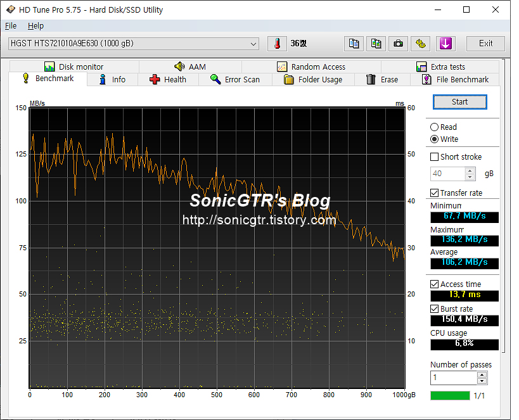
Task: Switch to the Folder Usage tab
Action: pyautogui.click(x=313, y=80)
